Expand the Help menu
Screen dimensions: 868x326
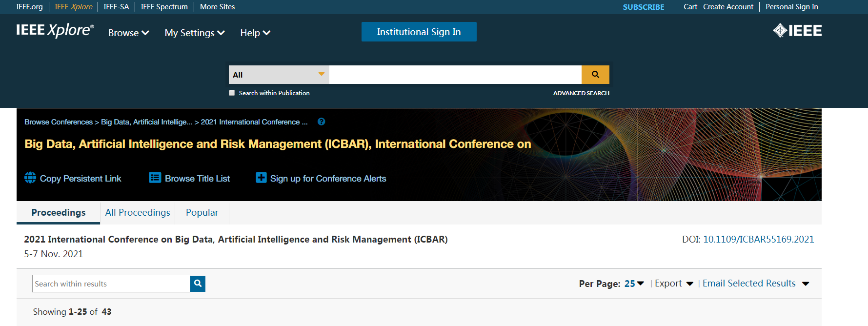(x=255, y=33)
